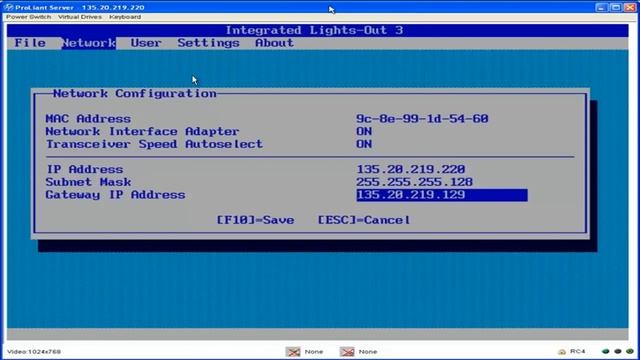
Task: Click the Subnet Mask value 255.255.255.128
Action: tap(414, 182)
